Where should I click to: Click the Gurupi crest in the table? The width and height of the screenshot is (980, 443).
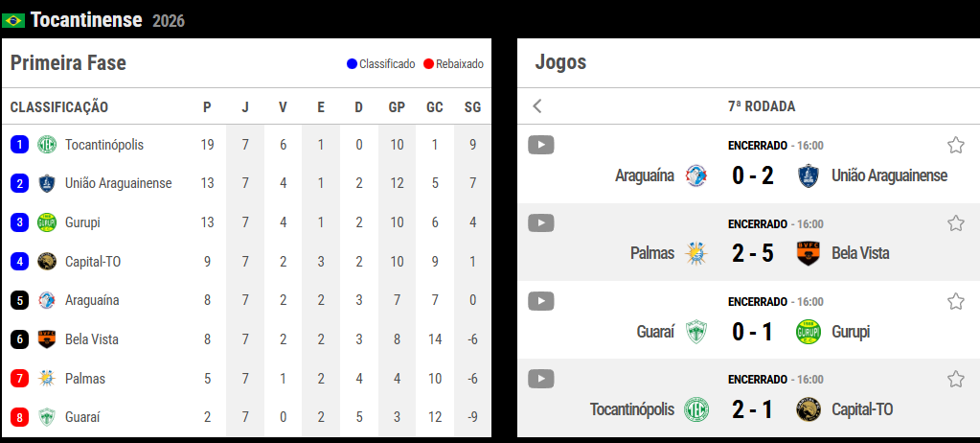47,222
